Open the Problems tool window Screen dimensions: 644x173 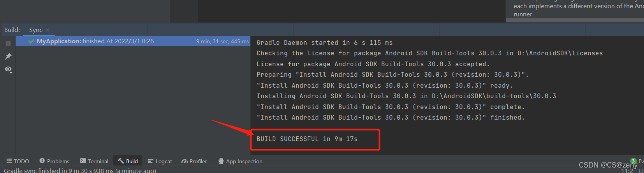54,161
